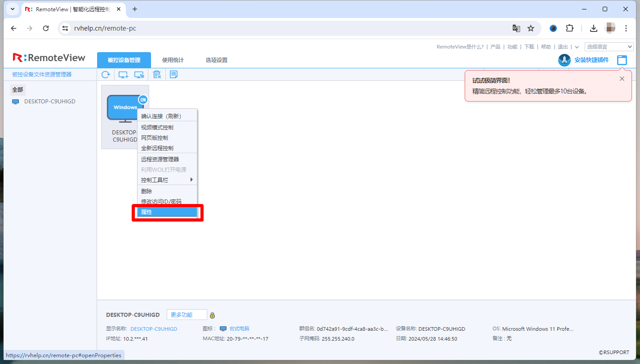Click the MAC地址 value text
640x364 pixels.
tap(248, 339)
